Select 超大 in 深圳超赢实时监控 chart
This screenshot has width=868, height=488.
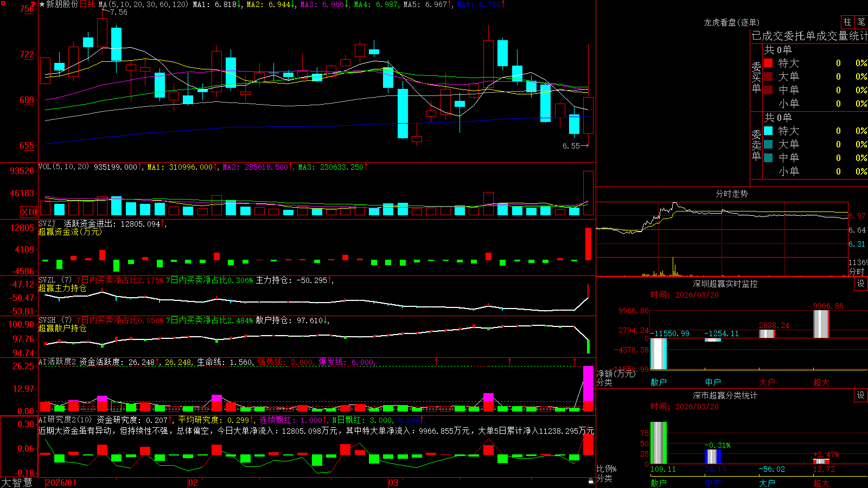(x=821, y=382)
